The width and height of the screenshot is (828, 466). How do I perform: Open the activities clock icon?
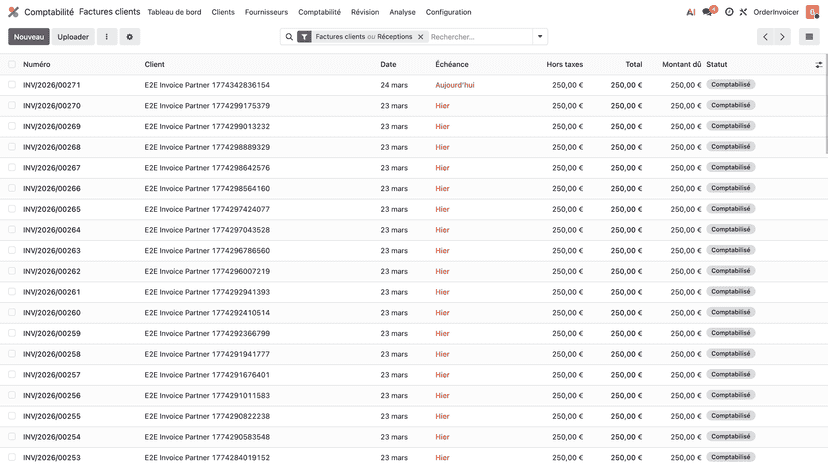729,12
